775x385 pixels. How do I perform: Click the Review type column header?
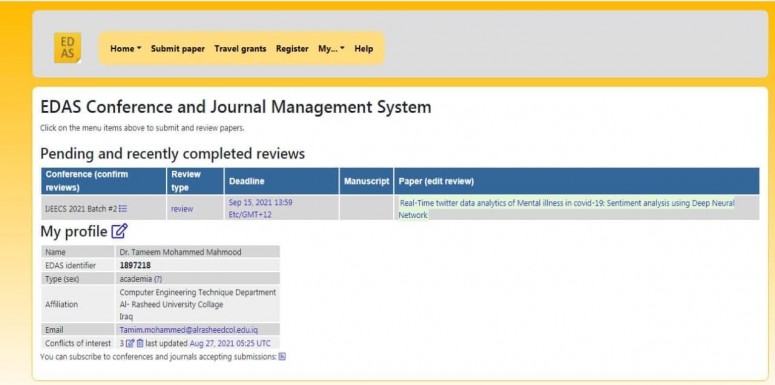point(195,181)
